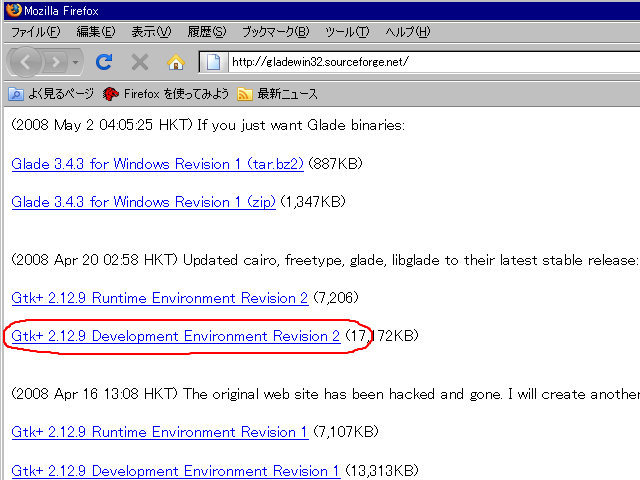The image size is (640, 480).
Task: Open the 表示(V) menu
Action: (151, 32)
